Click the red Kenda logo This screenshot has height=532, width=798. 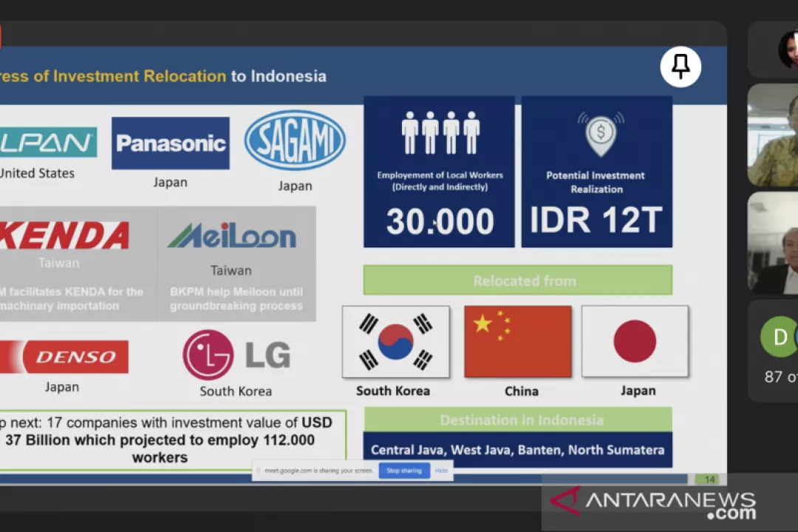(64, 235)
